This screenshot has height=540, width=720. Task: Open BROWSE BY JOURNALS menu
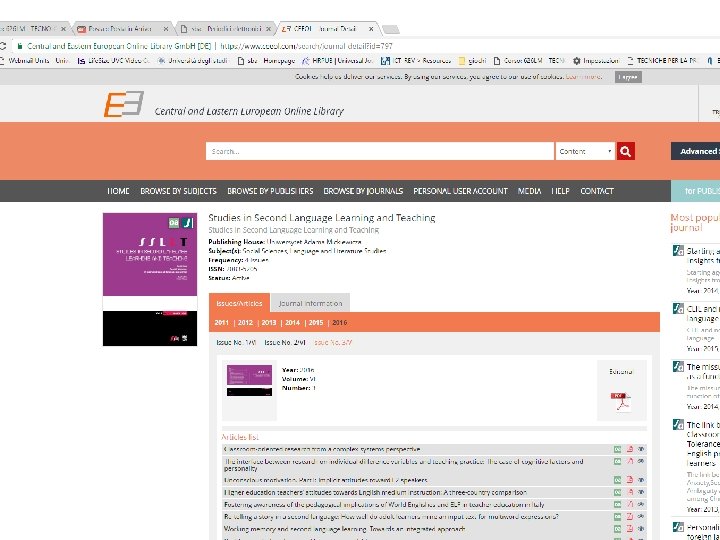pyautogui.click(x=363, y=191)
